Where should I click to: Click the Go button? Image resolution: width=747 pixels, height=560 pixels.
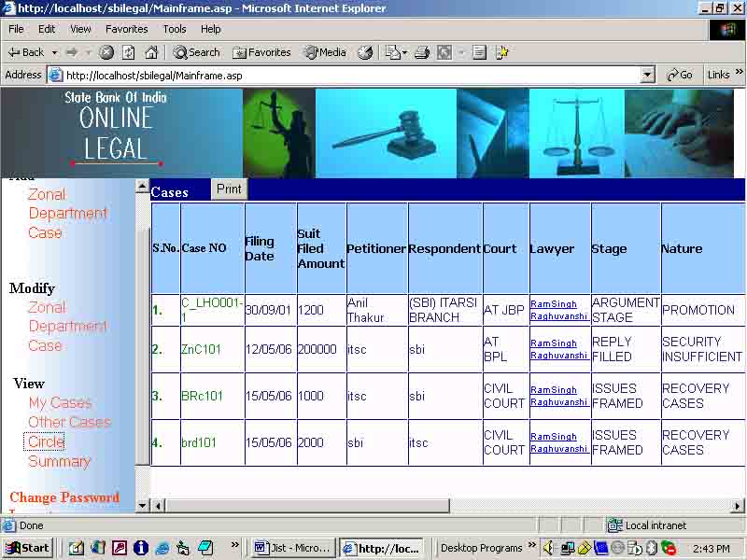tap(680, 76)
